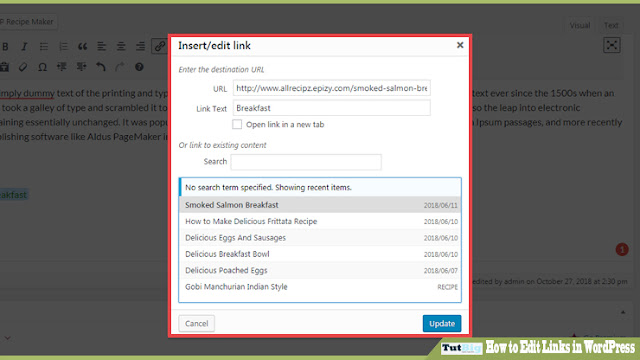640x360 pixels.
Task: Select Smoked Salmon Breakfast result
Action: tap(320, 205)
